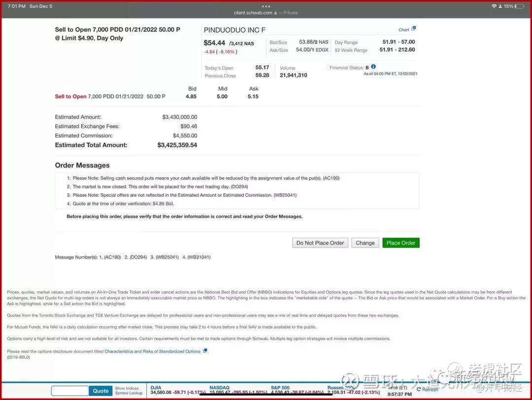The width and height of the screenshot is (532, 400).
Task: Click the blue Quote button
Action: point(100,391)
